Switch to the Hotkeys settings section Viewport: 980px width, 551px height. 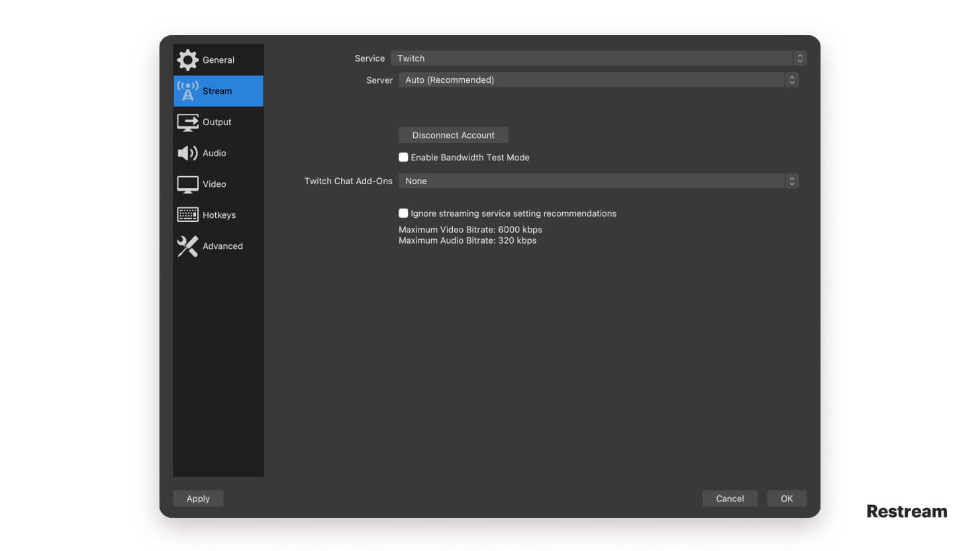point(219,215)
